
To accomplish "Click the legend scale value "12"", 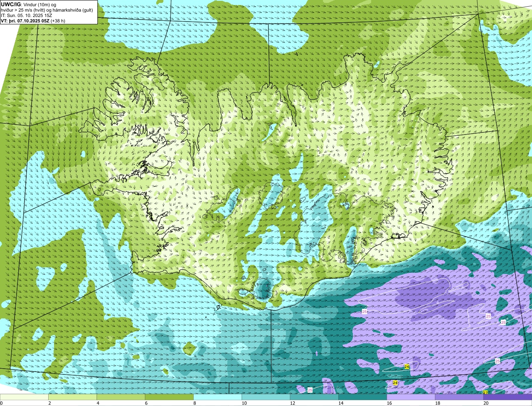I will pos(292,403).
